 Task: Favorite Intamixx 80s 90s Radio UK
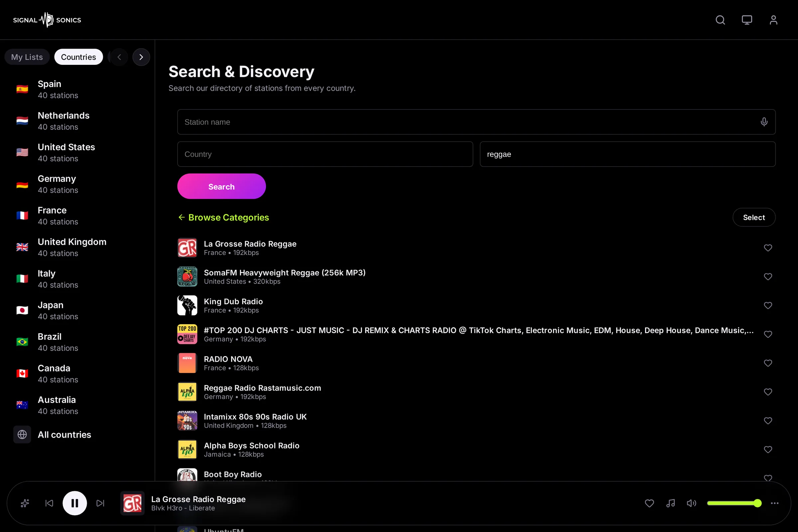pos(768,421)
